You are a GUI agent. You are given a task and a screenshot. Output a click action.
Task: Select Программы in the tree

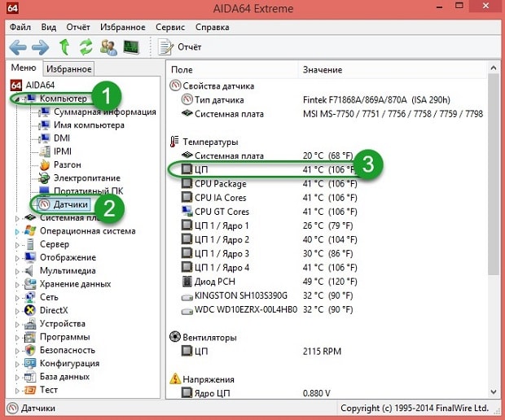[64, 337]
